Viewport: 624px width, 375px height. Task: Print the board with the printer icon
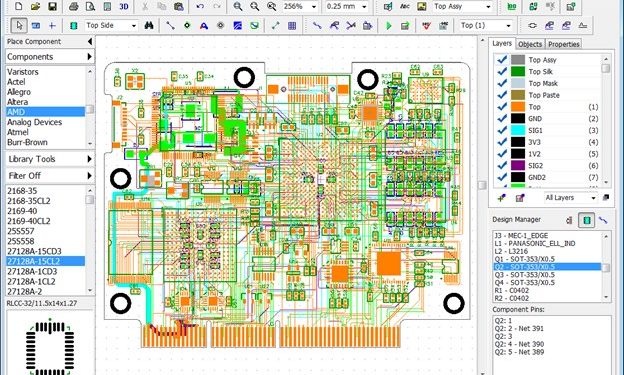74,6
